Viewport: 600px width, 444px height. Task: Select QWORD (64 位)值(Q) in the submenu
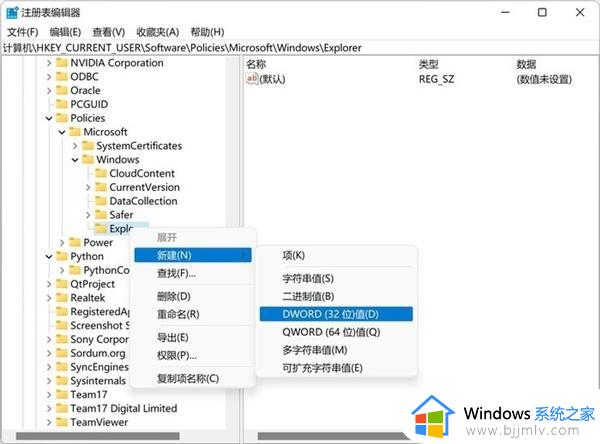click(336, 332)
